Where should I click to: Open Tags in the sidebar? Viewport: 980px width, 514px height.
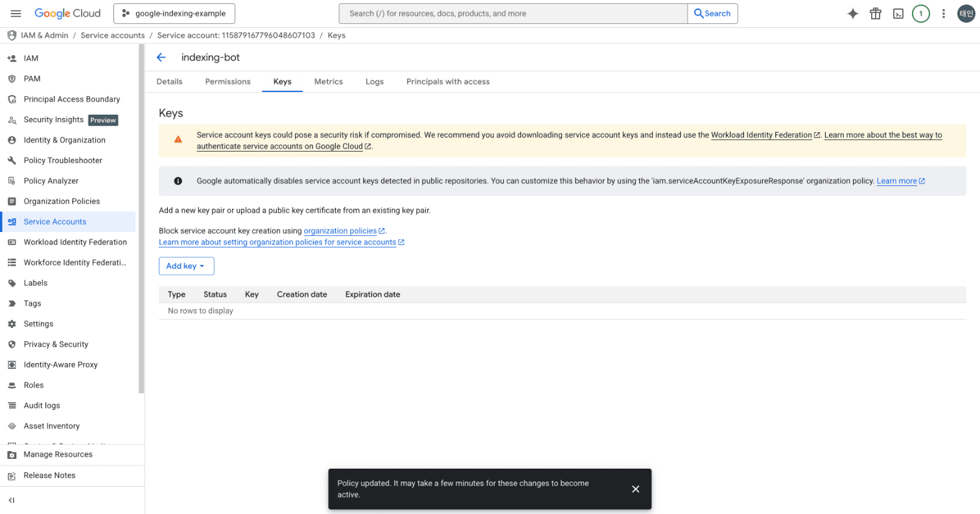68,303
